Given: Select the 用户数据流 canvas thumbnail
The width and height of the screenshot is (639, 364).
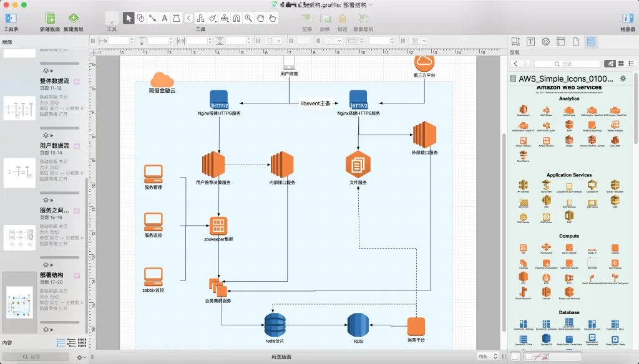Looking at the screenshot, I should 19,173.
